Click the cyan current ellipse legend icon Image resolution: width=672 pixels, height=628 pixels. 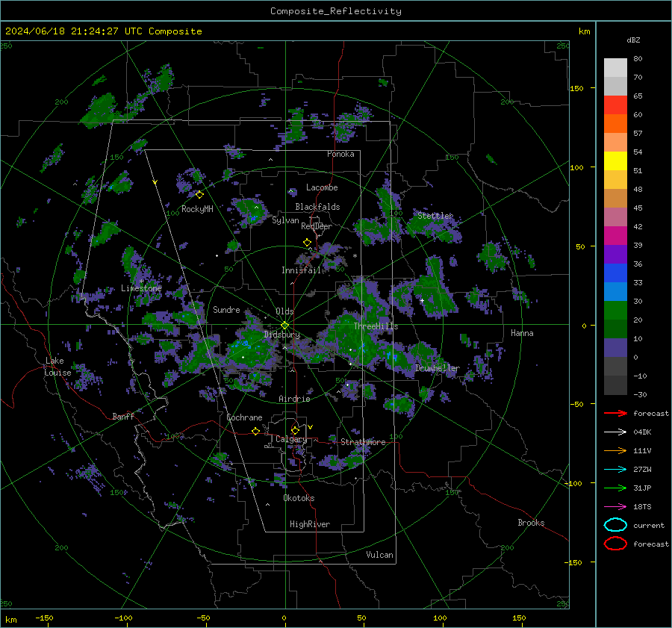click(x=615, y=525)
